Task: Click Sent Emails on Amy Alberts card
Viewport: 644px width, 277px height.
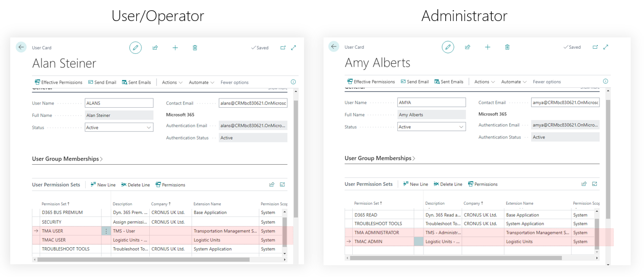Action: [x=449, y=82]
